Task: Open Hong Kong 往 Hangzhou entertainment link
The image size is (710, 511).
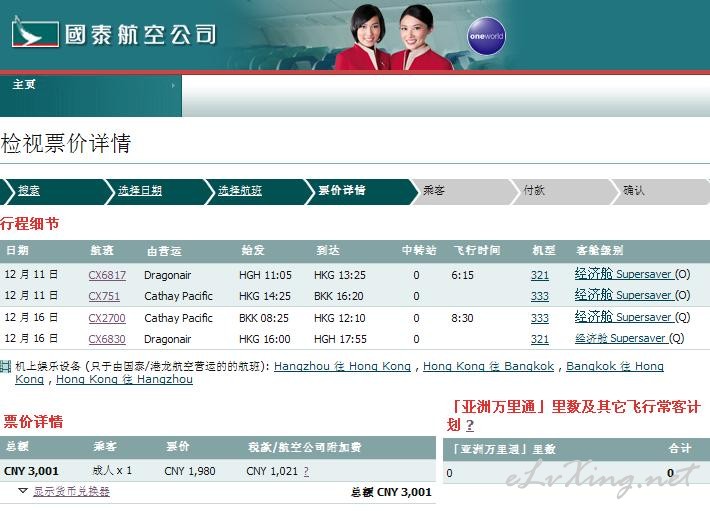Action: pyautogui.click(x=124, y=379)
